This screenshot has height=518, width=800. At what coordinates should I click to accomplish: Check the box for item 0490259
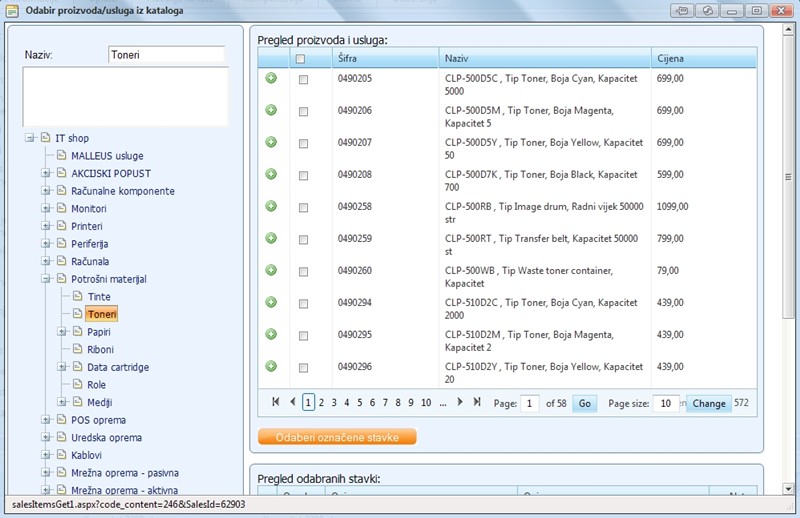(x=304, y=240)
